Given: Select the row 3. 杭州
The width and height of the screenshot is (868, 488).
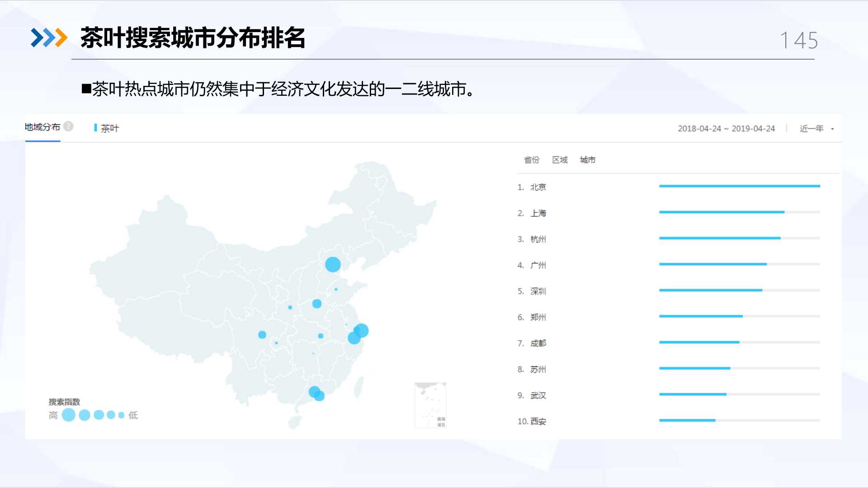Looking at the screenshot, I should pos(669,239).
